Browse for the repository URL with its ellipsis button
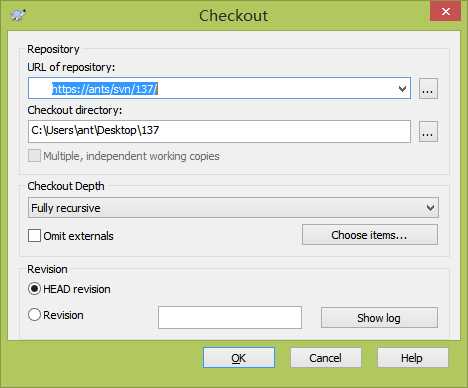 pyautogui.click(x=428, y=89)
